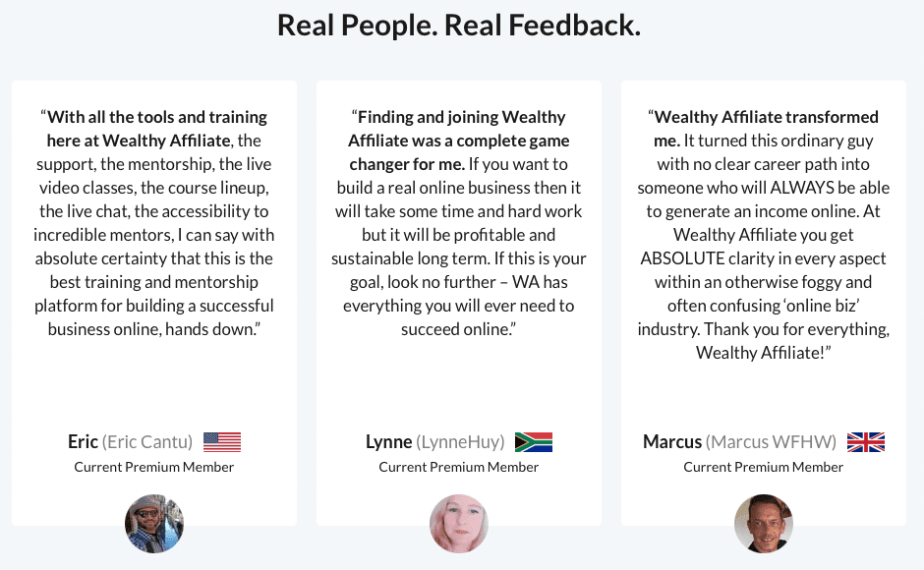Click the United Kingdom flag icon

point(866,442)
